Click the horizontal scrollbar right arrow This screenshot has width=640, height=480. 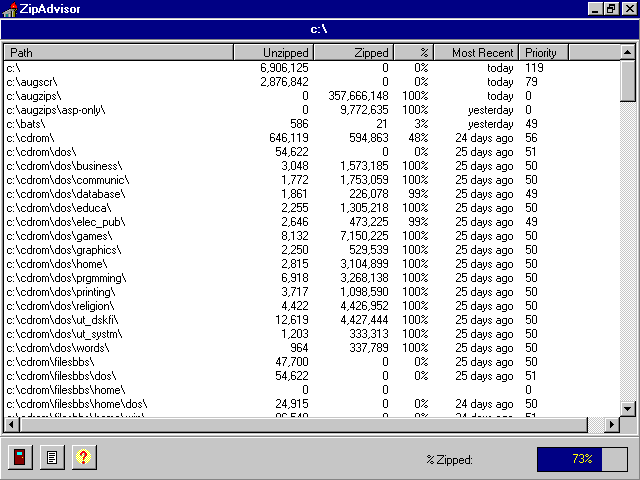click(612, 424)
